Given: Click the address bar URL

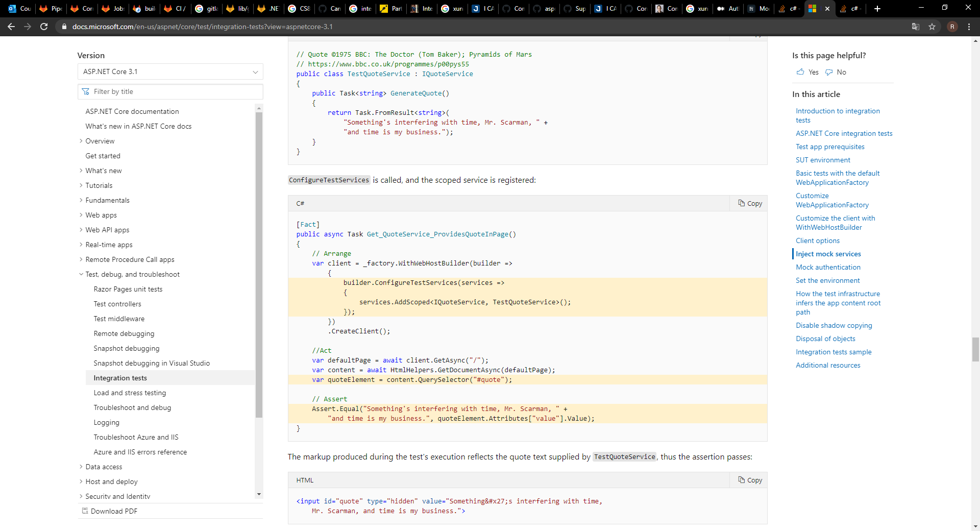Looking at the screenshot, I should pos(203,27).
